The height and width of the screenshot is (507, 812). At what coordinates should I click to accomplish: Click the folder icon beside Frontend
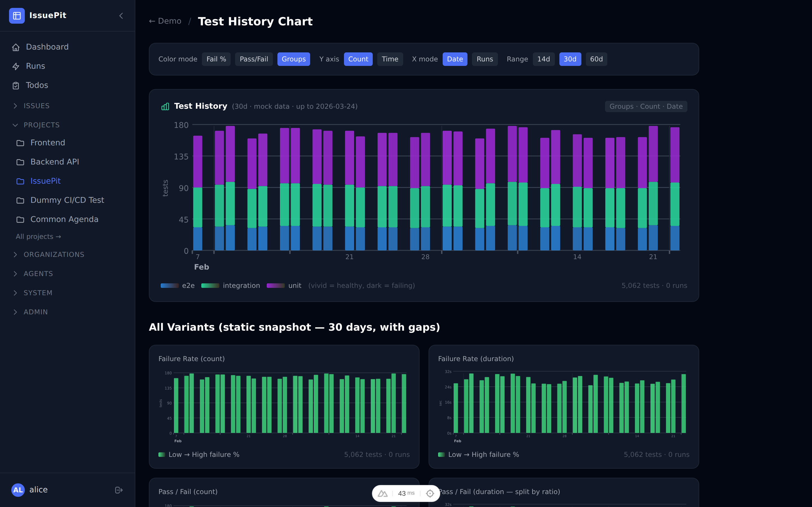[x=21, y=143]
